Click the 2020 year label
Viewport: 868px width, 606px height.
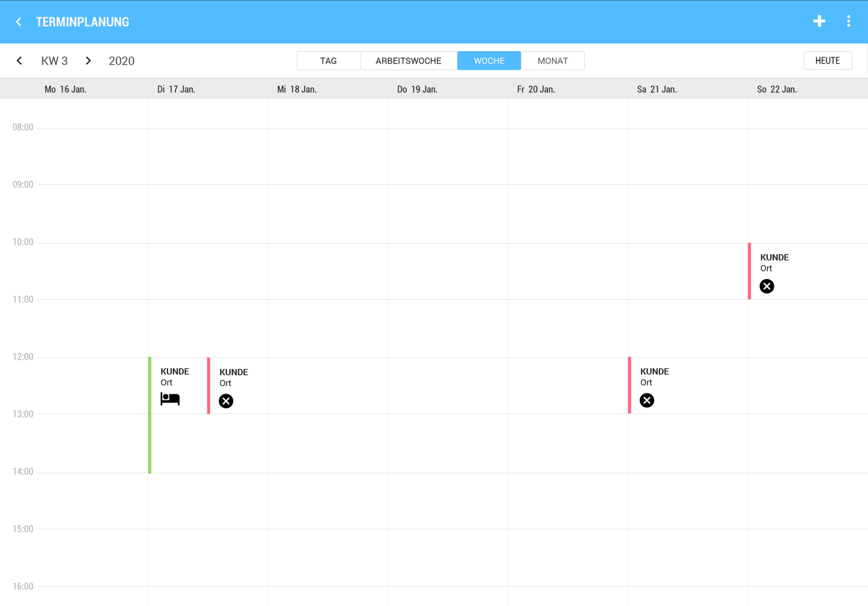121,61
